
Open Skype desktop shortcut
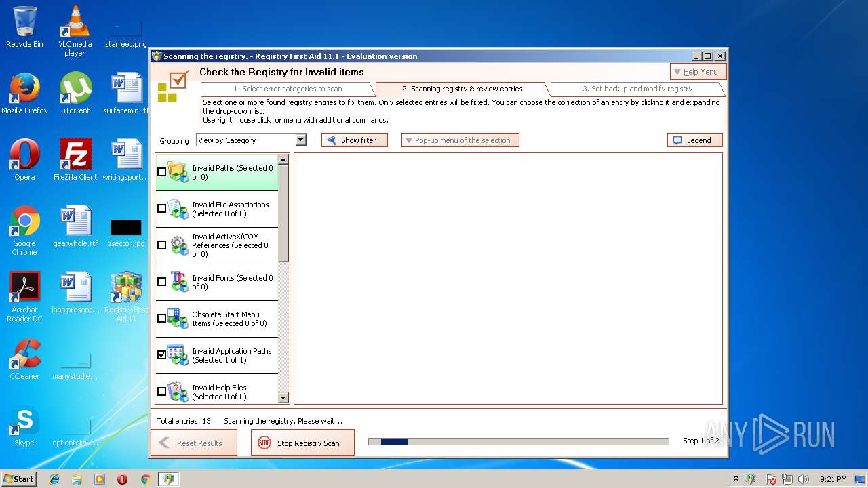(x=24, y=426)
